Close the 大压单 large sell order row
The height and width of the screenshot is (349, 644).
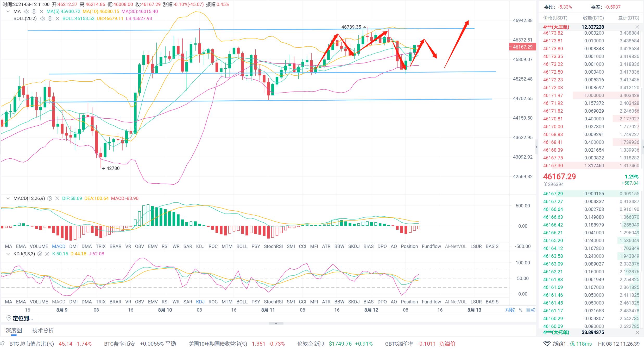[637, 27]
